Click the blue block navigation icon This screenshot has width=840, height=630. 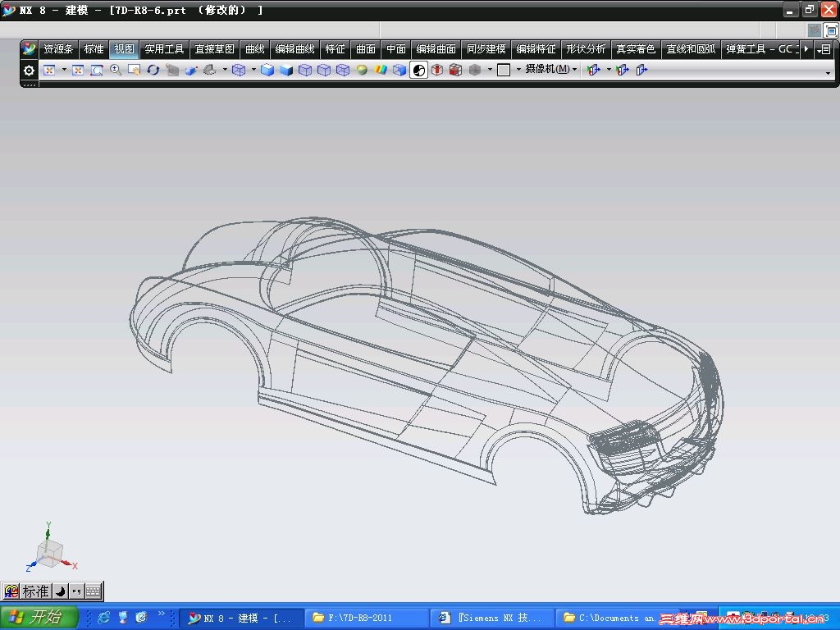coord(191,70)
